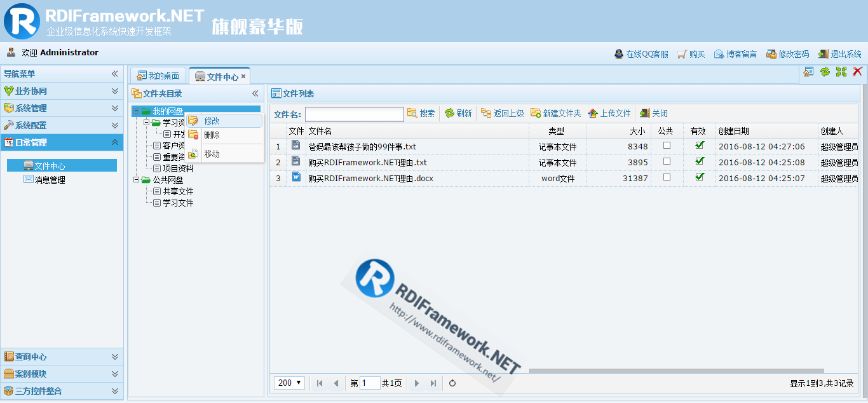Choose 删除 from the context menu
The image size is (868, 403).
(x=224, y=135)
